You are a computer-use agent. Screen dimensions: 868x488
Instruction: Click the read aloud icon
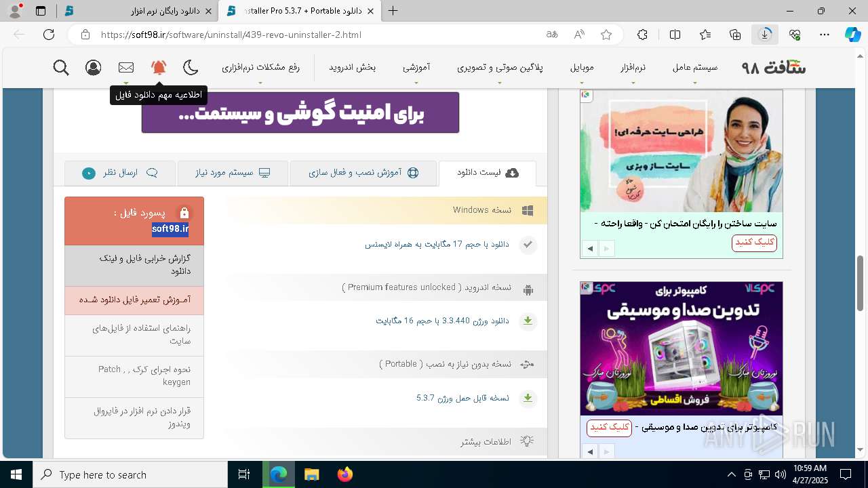pos(579,35)
